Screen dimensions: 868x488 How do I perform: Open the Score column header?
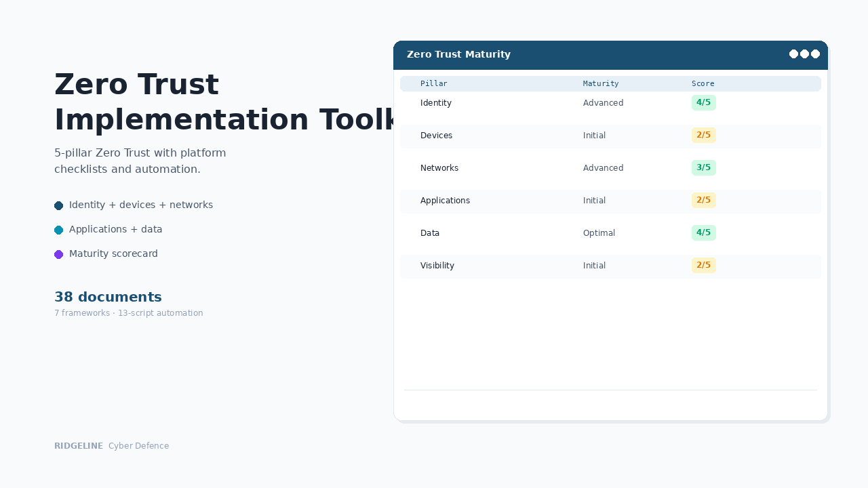[703, 83]
